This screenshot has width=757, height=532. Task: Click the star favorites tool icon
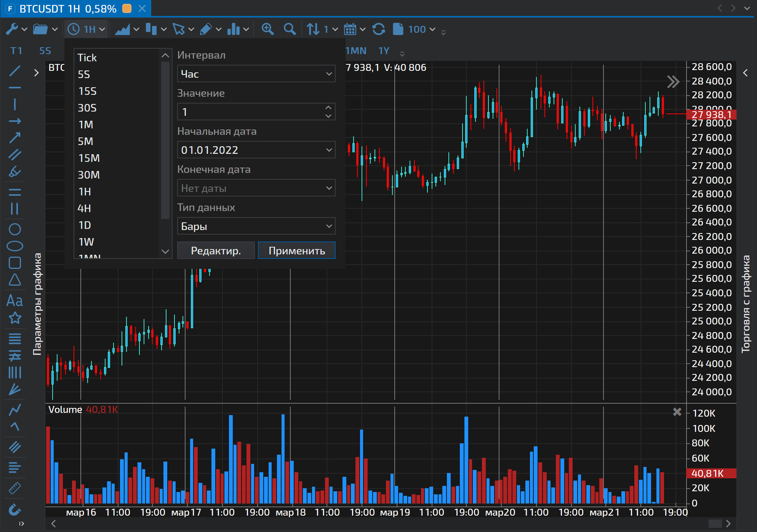pyautogui.click(x=15, y=318)
